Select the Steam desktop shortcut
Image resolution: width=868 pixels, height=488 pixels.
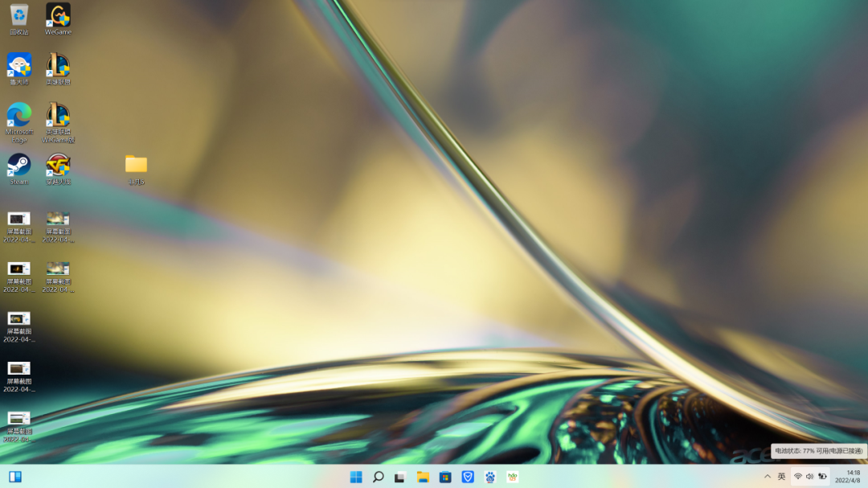pyautogui.click(x=18, y=169)
